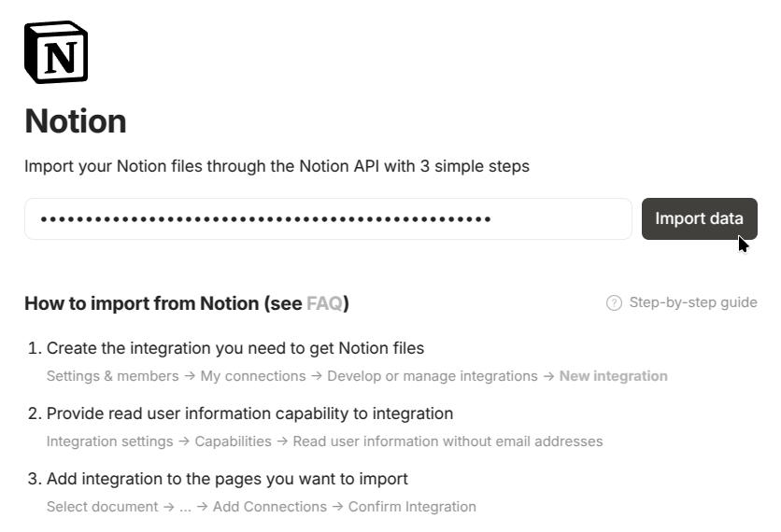This screenshot has height=532, width=781.
Task: Click My connections in step 1 path
Action: coord(251,376)
